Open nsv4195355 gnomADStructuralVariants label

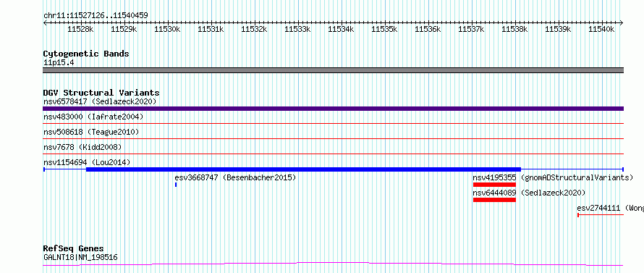pos(553,177)
